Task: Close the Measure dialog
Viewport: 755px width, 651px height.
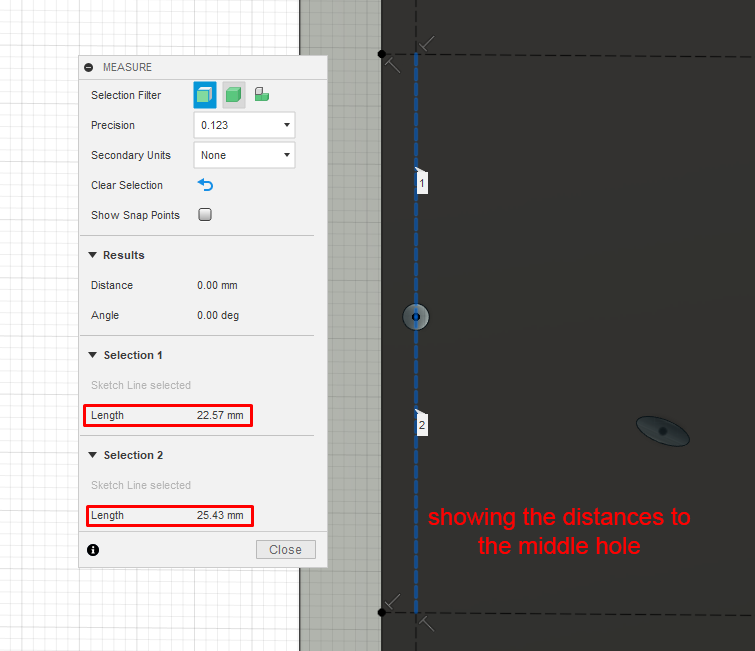Action: [286, 549]
